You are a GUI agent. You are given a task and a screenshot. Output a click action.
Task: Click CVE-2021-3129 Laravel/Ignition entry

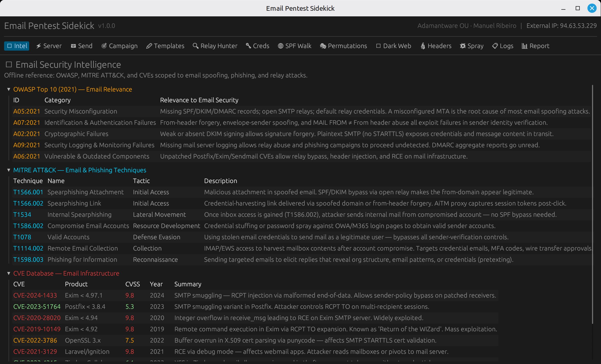(x=255, y=351)
